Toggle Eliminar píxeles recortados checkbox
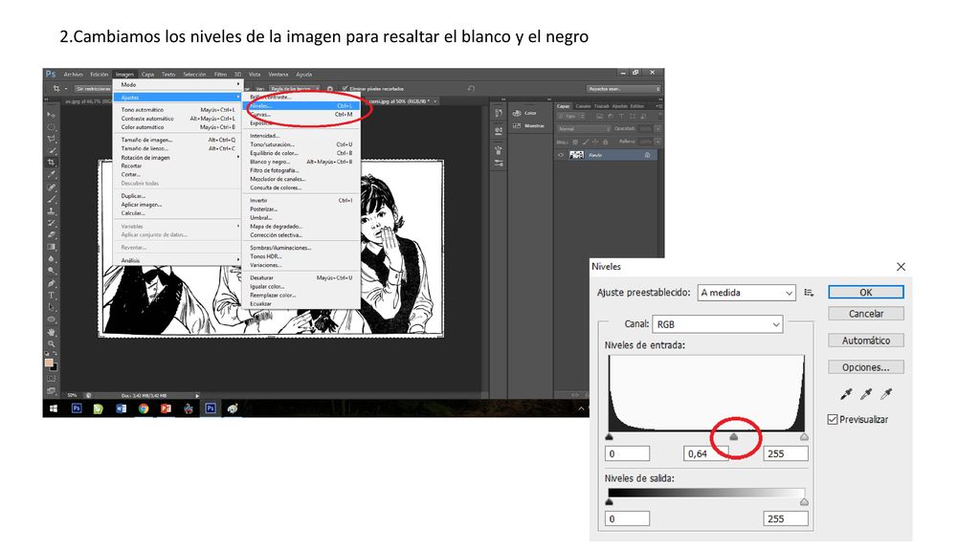The width and height of the screenshot is (980, 551). click(345, 89)
